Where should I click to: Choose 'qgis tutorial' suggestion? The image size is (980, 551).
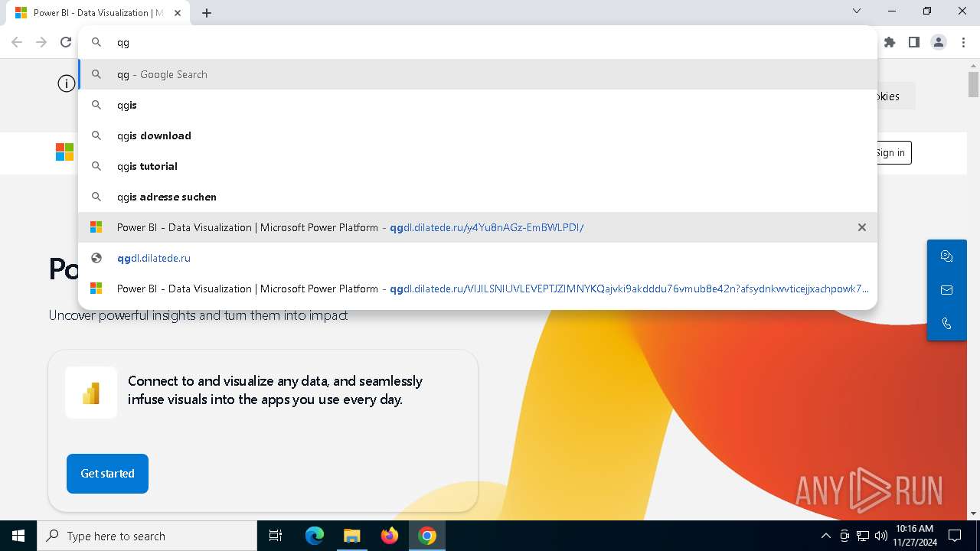[x=478, y=166]
